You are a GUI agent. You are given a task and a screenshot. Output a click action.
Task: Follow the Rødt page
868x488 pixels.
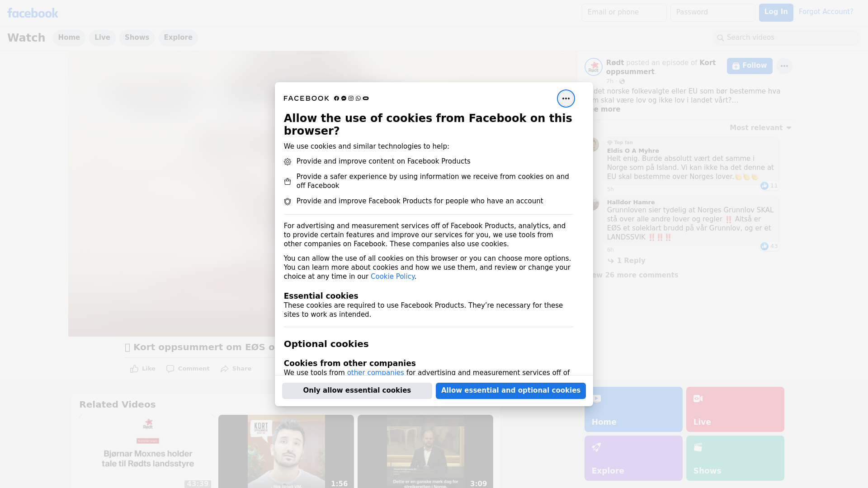pos(750,66)
